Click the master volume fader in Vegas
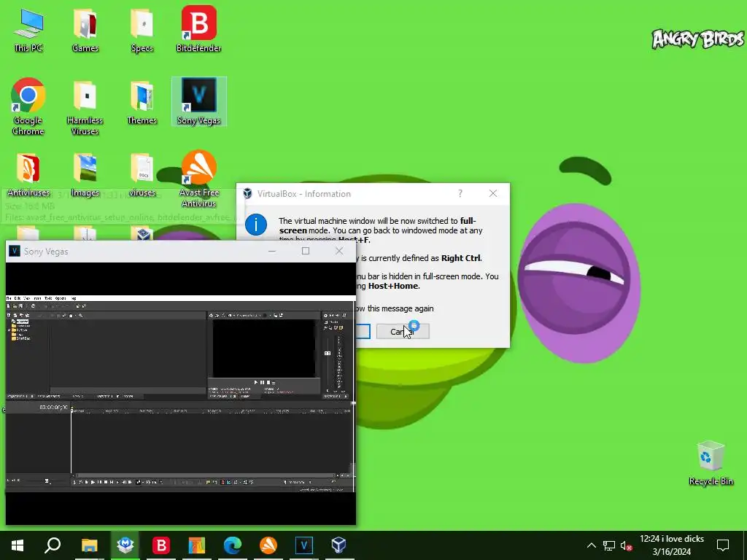Image resolution: width=747 pixels, height=560 pixels. [x=328, y=354]
